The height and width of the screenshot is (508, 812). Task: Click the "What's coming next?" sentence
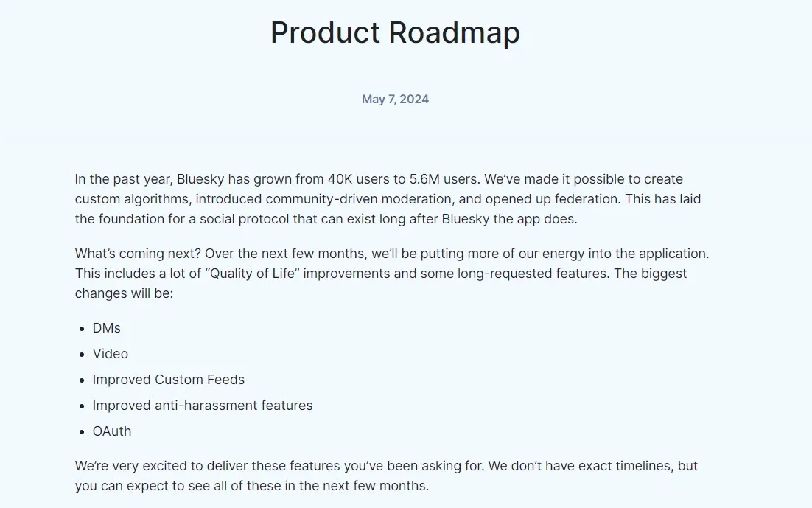tap(138, 254)
